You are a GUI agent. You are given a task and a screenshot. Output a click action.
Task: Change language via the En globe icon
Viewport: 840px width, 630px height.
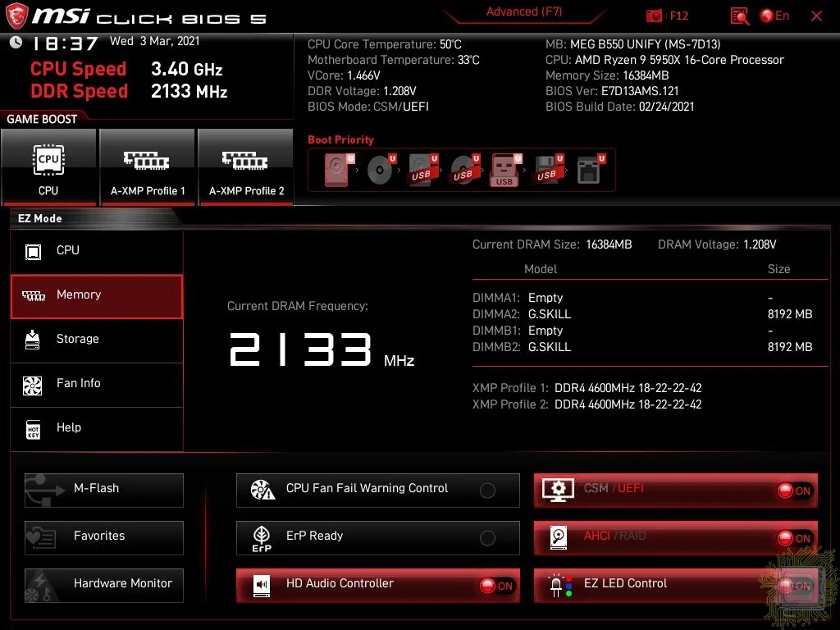pyautogui.click(x=774, y=16)
